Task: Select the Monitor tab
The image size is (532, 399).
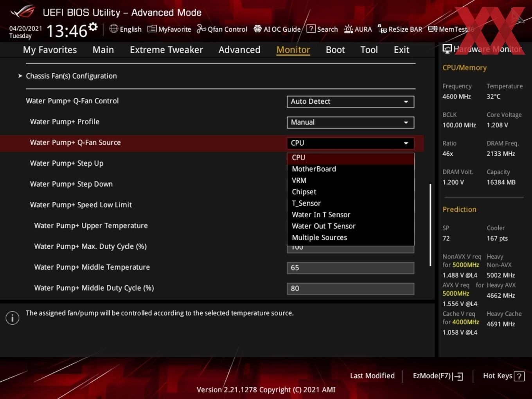Action: click(293, 50)
